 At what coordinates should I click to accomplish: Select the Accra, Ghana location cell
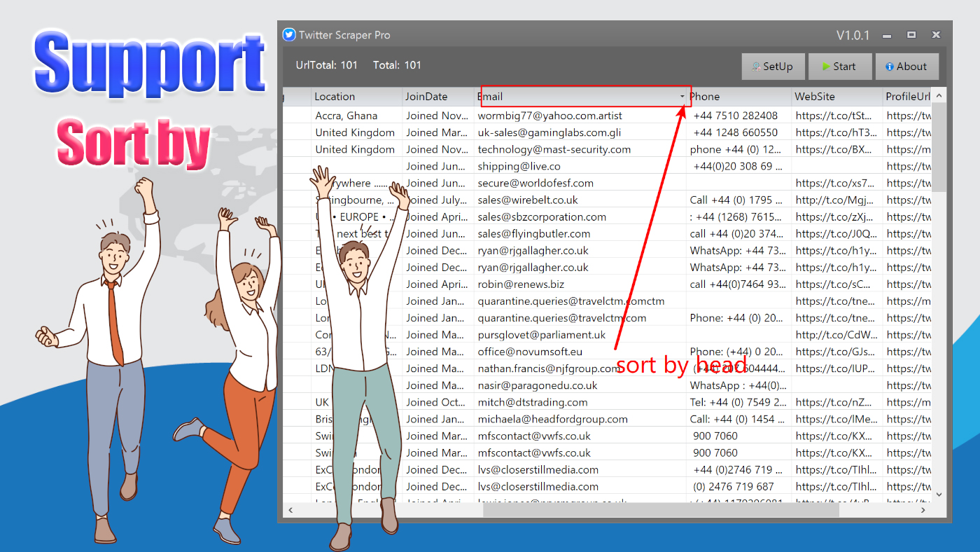[x=346, y=116]
